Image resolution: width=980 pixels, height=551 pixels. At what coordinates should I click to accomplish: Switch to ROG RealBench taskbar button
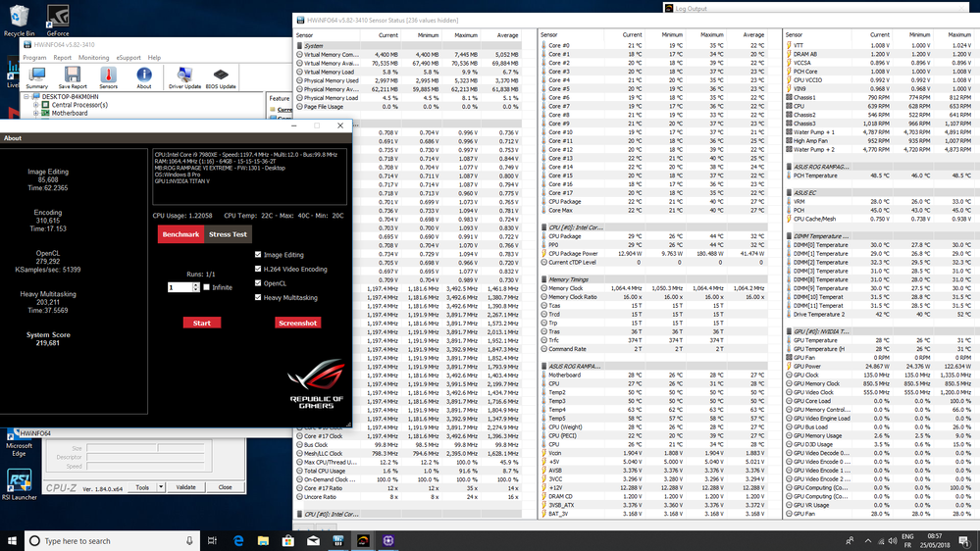pyautogui.click(x=363, y=541)
